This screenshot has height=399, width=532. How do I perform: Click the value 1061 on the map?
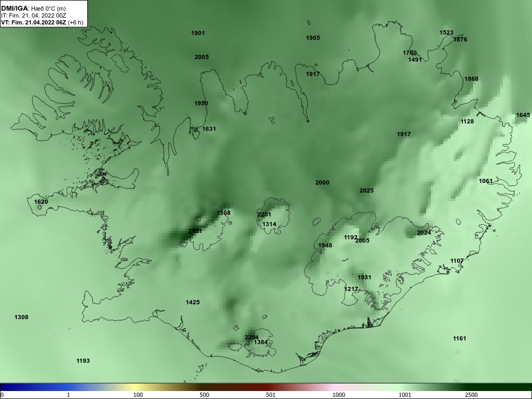[x=486, y=181]
